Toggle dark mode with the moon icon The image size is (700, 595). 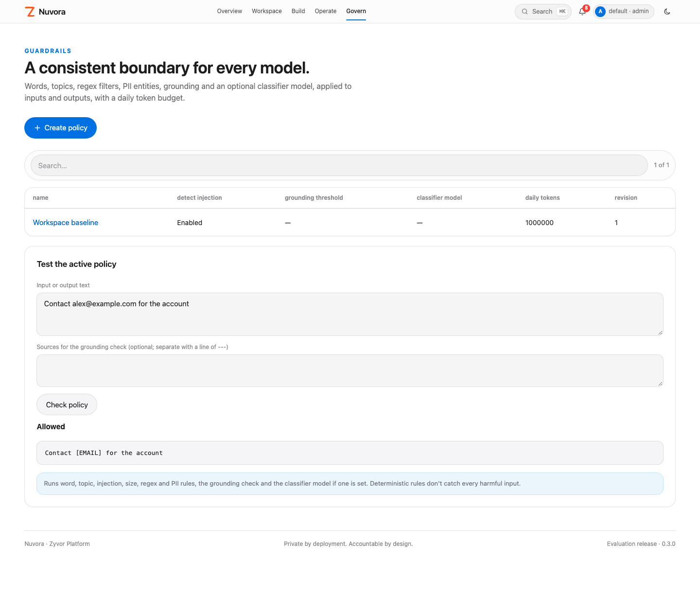click(x=667, y=12)
